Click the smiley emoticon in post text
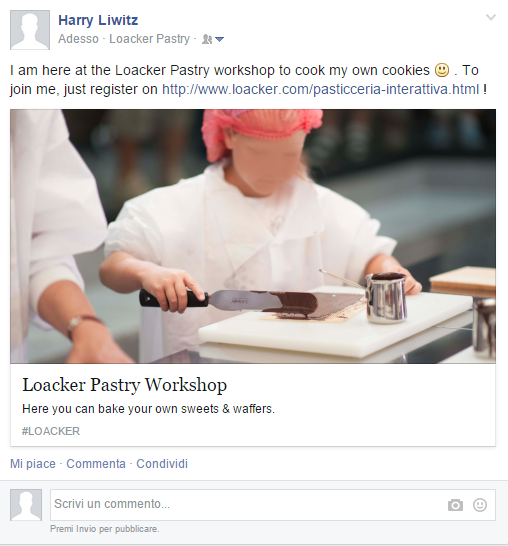Viewport: 508px width, 546px height. (442, 70)
